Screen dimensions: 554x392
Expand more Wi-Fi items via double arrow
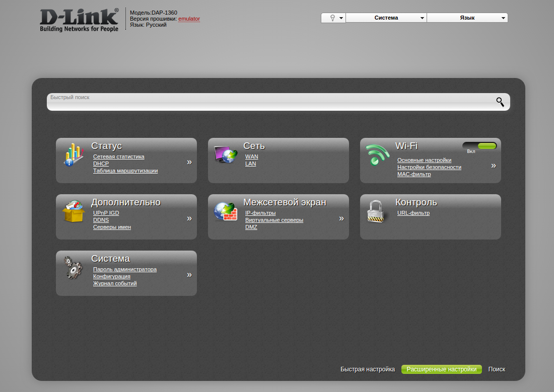pyautogui.click(x=494, y=166)
